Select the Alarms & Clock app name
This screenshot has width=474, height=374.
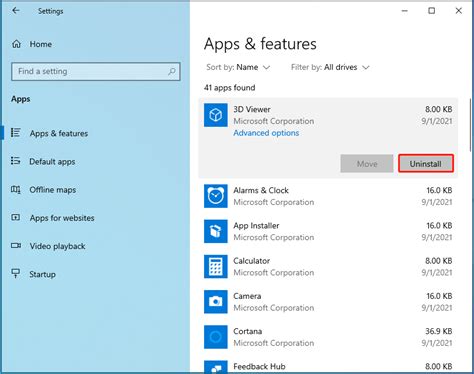tap(261, 190)
